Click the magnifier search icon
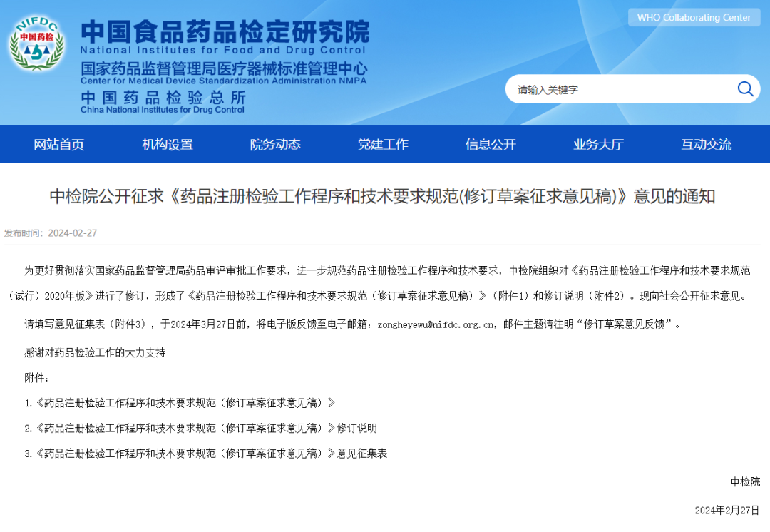Viewport: 770px width, 532px height. pos(745,89)
